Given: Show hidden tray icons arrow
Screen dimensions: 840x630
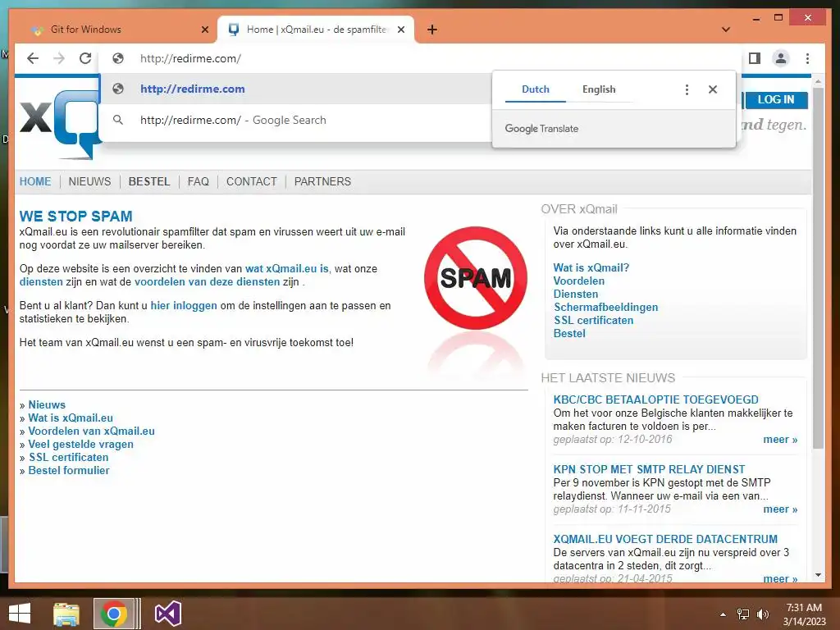Looking at the screenshot, I should coord(724,614).
